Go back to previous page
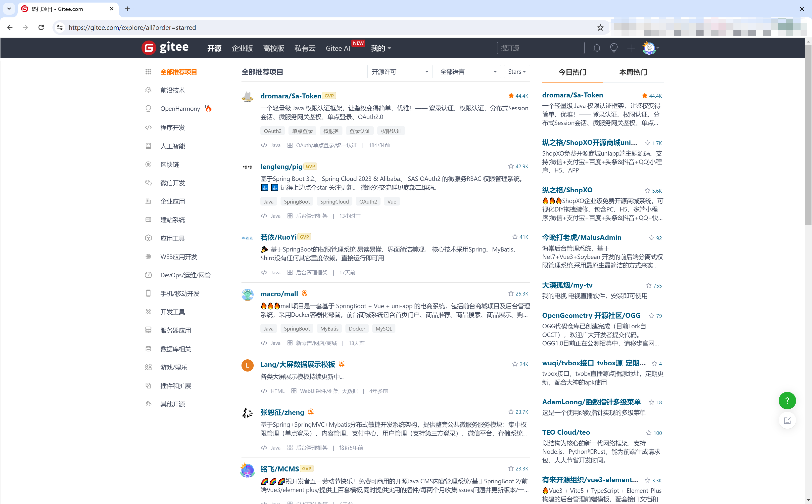The width and height of the screenshot is (812, 504). [10, 27]
